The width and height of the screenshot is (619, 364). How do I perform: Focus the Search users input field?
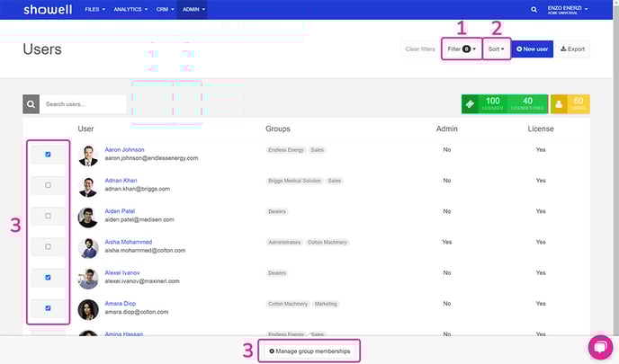(83, 104)
